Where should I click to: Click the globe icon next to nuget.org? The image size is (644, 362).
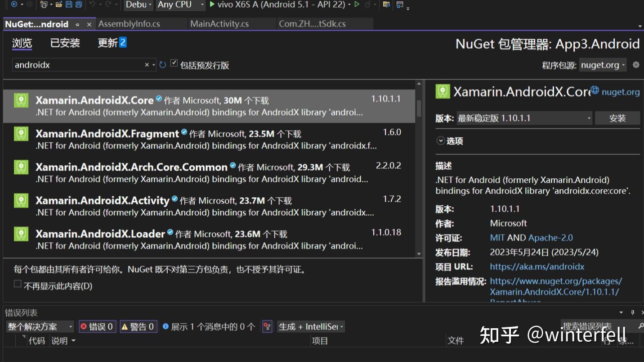595,90
